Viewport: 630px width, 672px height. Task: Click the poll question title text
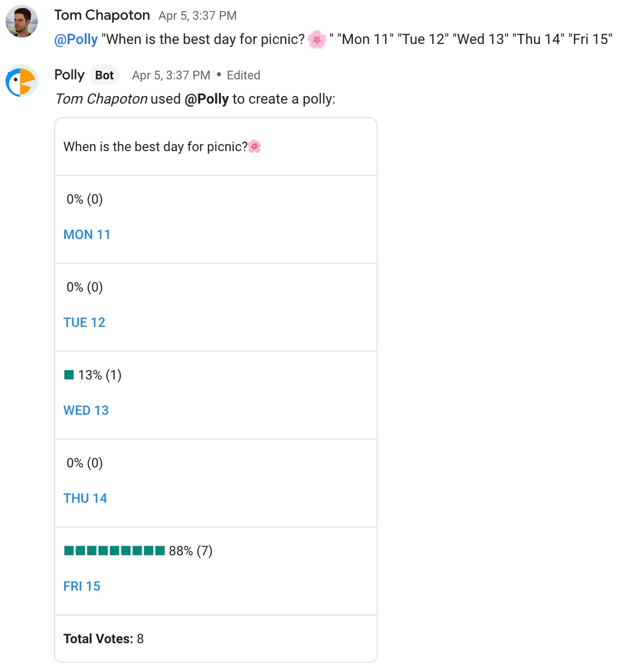pyautogui.click(x=156, y=147)
